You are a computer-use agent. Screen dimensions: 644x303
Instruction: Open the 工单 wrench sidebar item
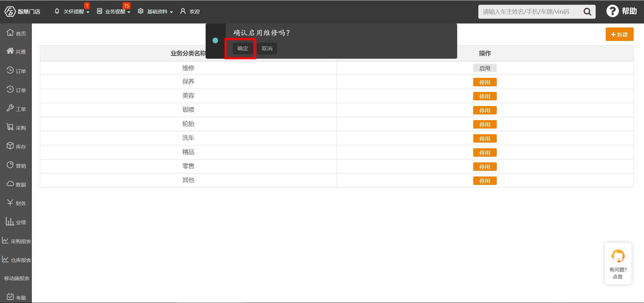(x=16, y=109)
